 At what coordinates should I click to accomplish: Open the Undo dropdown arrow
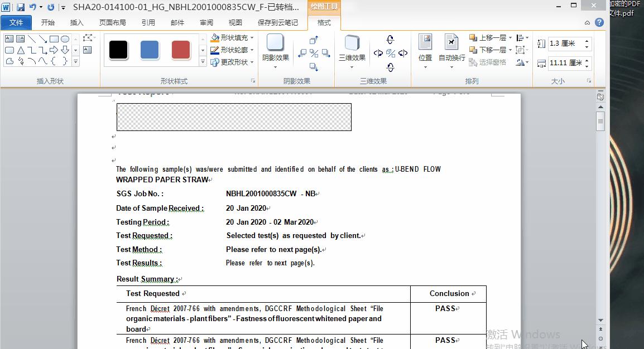tap(41, 6)
